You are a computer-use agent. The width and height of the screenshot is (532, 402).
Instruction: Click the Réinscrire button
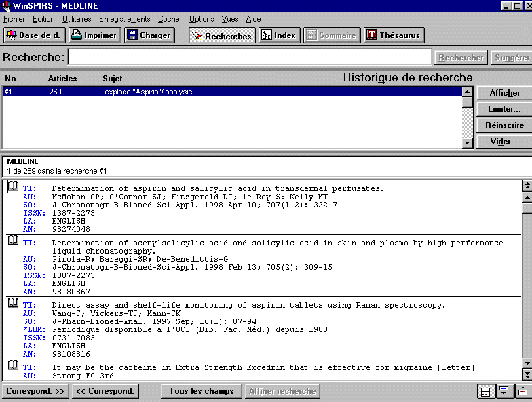pyautogui.click(x=504, y=125)
